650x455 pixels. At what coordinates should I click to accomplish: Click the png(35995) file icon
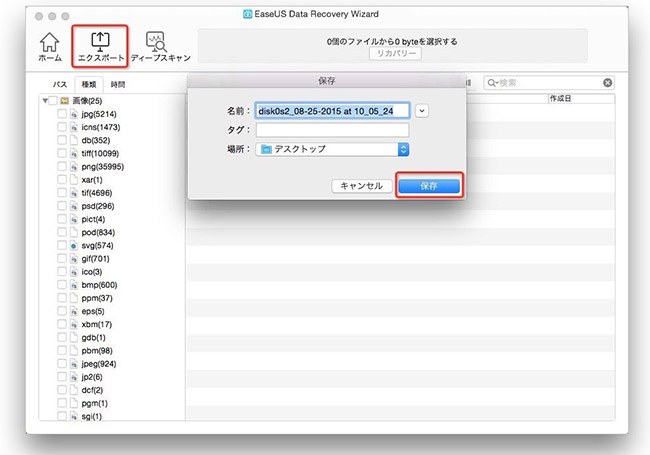coord(74,167)
